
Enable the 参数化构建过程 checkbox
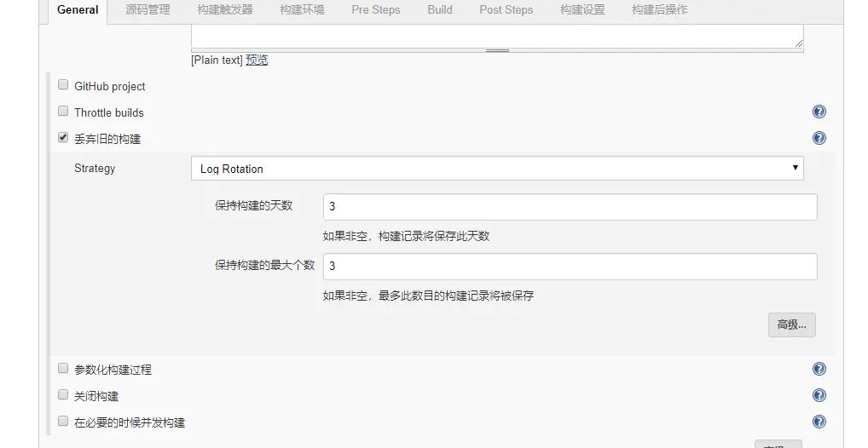[x=63, y=368]
